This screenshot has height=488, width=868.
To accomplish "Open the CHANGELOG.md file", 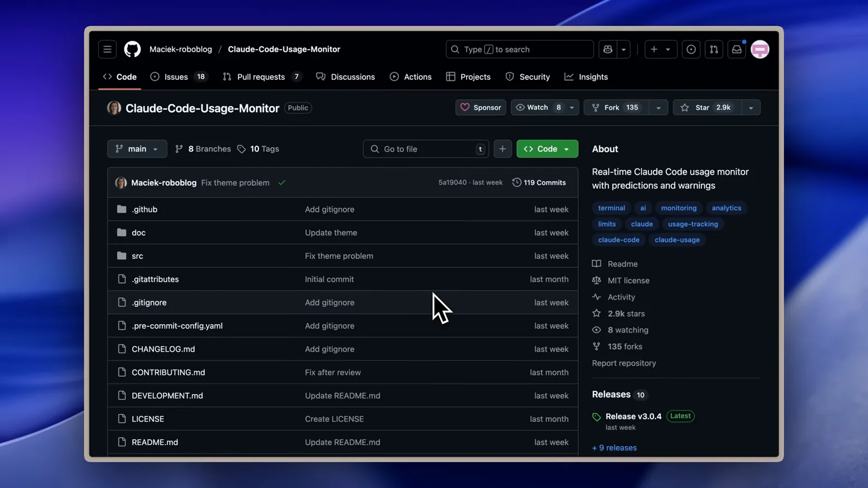I will click(163, 349).
